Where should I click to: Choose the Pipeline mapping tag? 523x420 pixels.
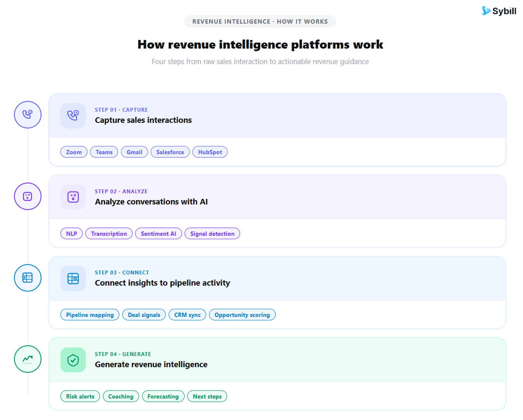click(x=90, y=315)
